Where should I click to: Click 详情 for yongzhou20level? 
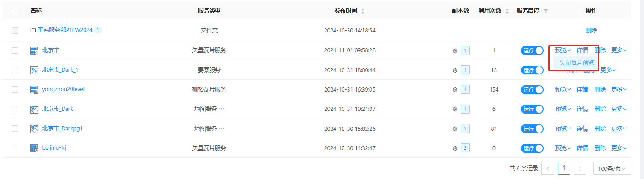click(x=582, y=89)
